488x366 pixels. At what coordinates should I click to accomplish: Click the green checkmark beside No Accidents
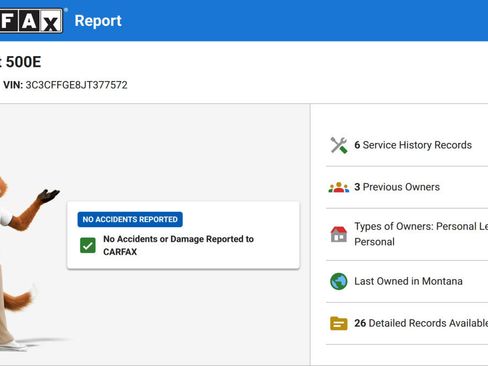point(88,245)
